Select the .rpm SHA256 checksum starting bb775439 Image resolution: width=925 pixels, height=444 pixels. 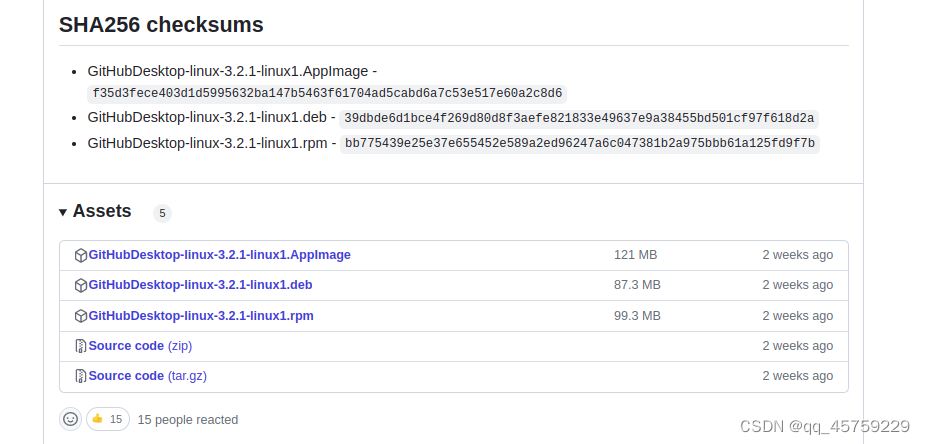[x=580, y=143]
